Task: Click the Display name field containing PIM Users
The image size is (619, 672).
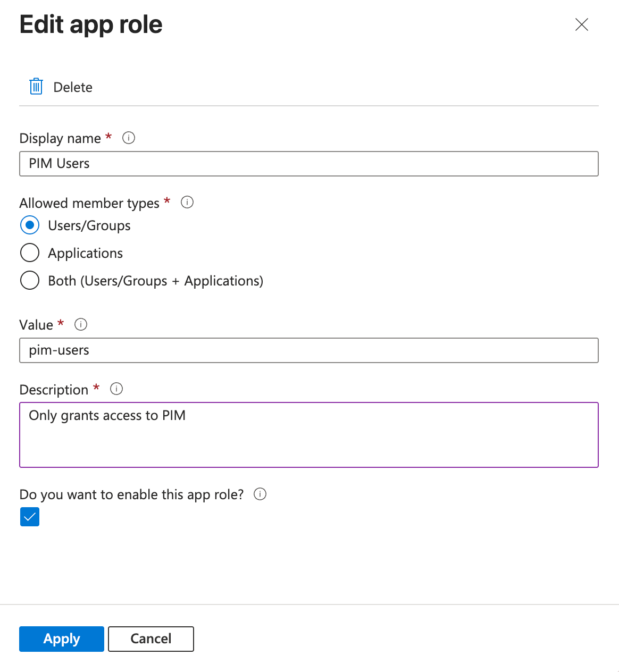Action: [x=309, y=164]
